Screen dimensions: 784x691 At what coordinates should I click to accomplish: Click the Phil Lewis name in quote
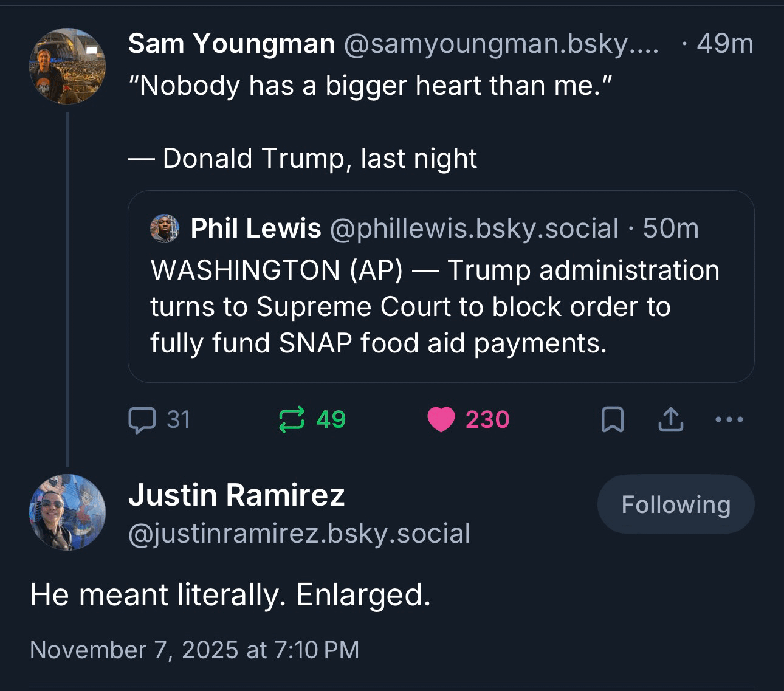[x=256, y=229]
